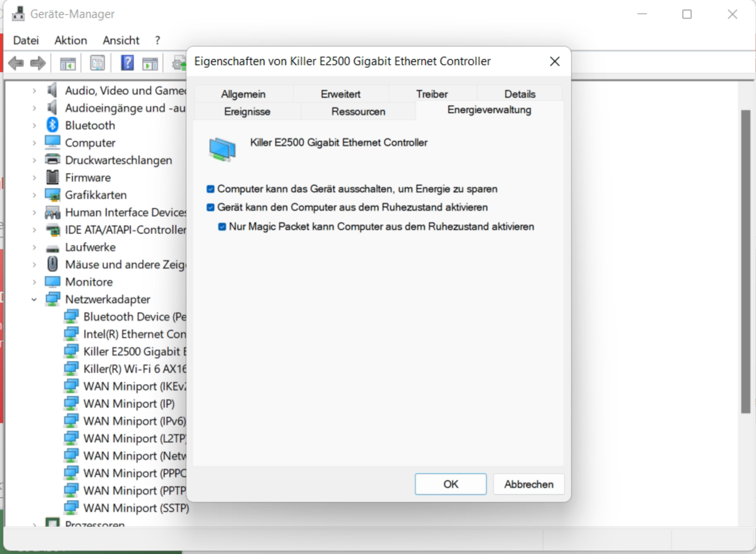This screenshot has height=554, width=756.
Task: Click the Back arrow in Geräte-Manager toolbar
Action: click(16, 63)
